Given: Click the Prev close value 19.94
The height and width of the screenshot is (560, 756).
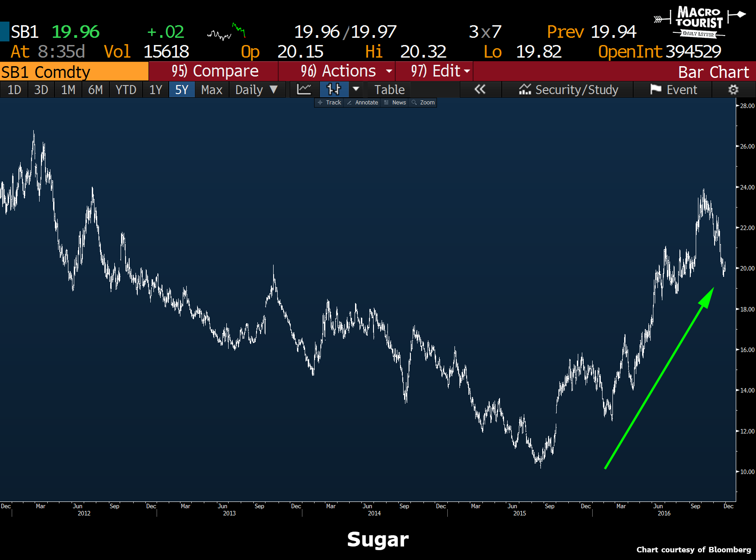Looking at the screenshot, I should [x=613, y=32].
